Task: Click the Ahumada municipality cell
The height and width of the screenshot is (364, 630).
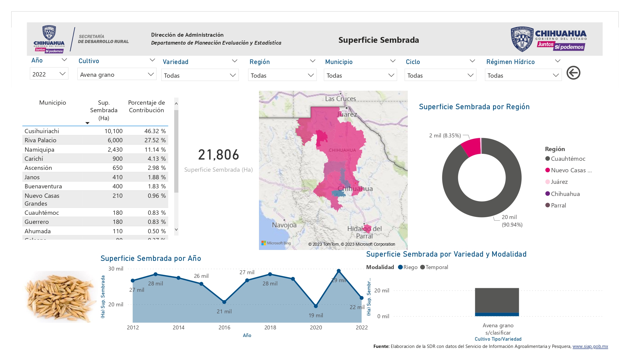Action: pos(38,231)
